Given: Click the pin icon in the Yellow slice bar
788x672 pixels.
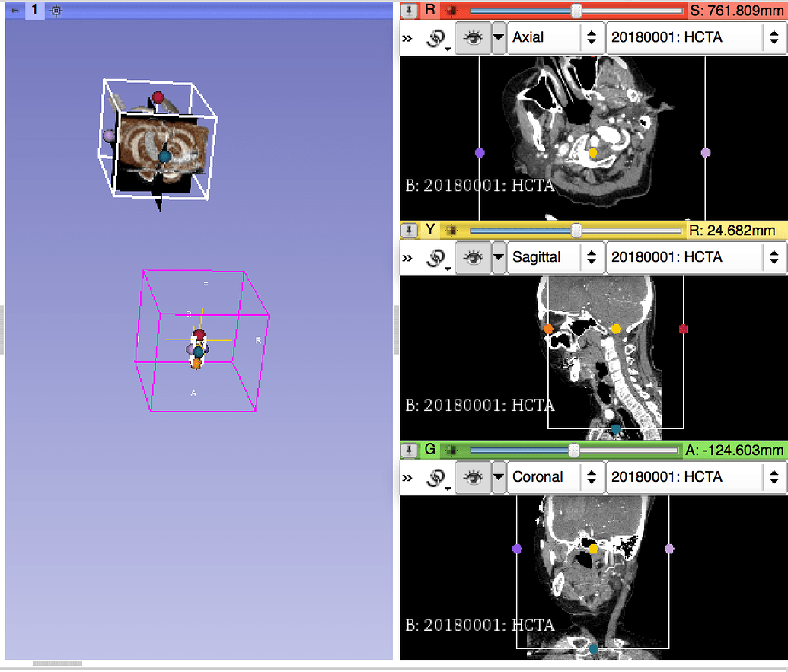Looking at the screenshot, I should point(410,231).
